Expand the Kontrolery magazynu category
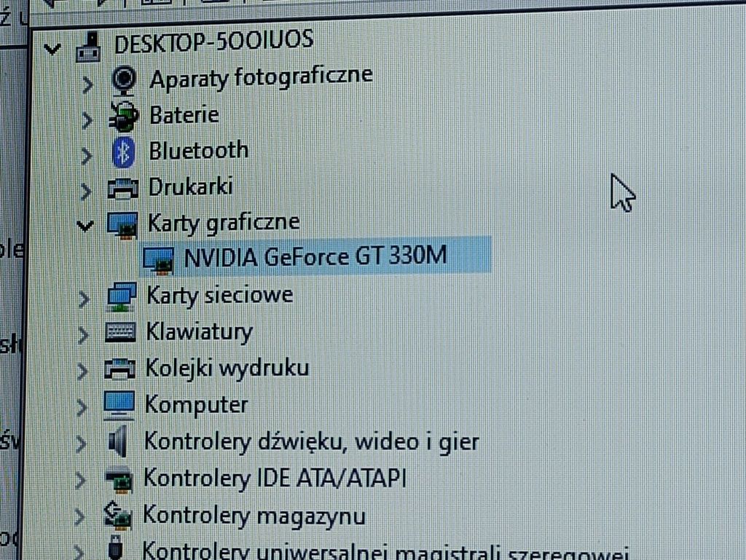The height and width of the screenshot is (560, 746). pos(80,517)
